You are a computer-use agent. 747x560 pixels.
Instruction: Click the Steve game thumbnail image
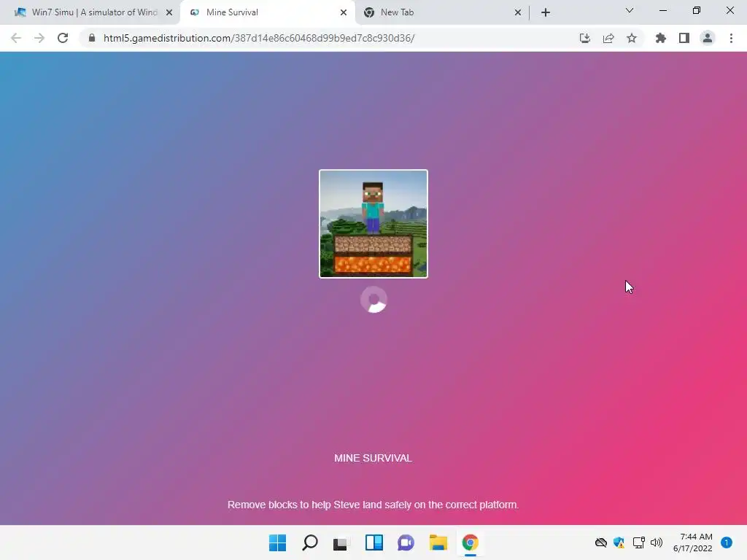pyautogui.click(x=373, y=224)
